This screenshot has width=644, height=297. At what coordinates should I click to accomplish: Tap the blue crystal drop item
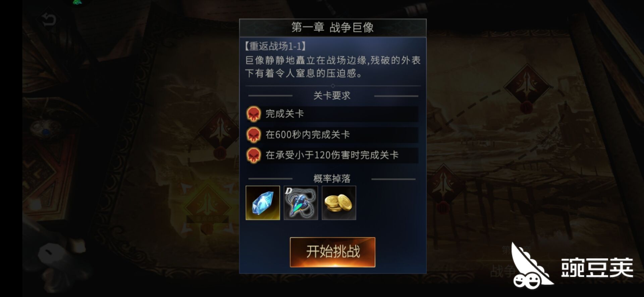(x=263, y=203)
